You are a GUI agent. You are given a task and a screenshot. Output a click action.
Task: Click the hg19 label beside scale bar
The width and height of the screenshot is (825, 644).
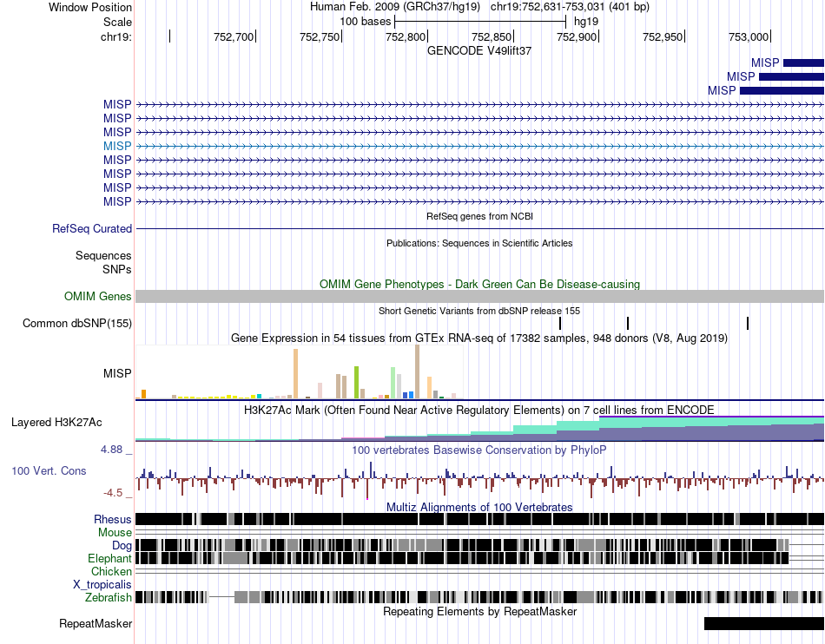pos(585,22)
